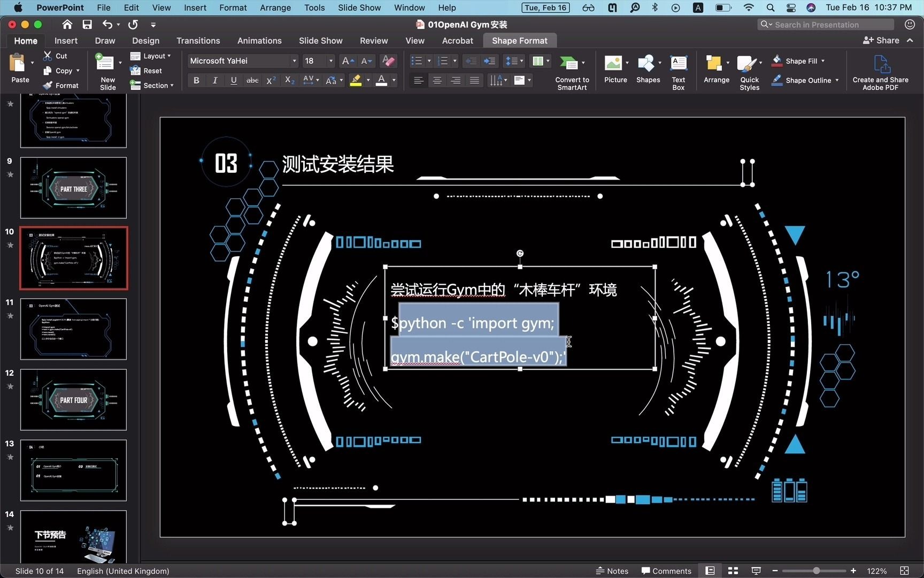Open the font size dropdown
Viewport: 924px width, 578px height.
[x=330, y=60]
